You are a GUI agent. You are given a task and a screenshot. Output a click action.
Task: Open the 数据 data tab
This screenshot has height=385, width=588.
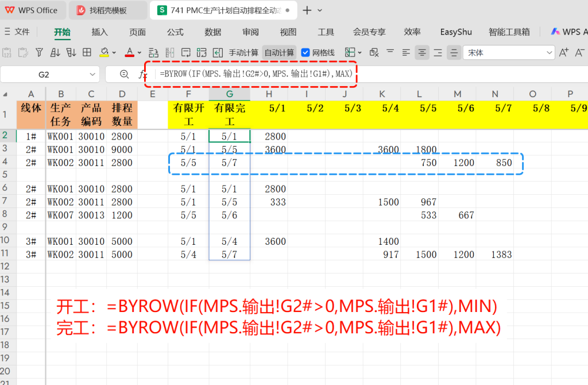click(212, 32)
